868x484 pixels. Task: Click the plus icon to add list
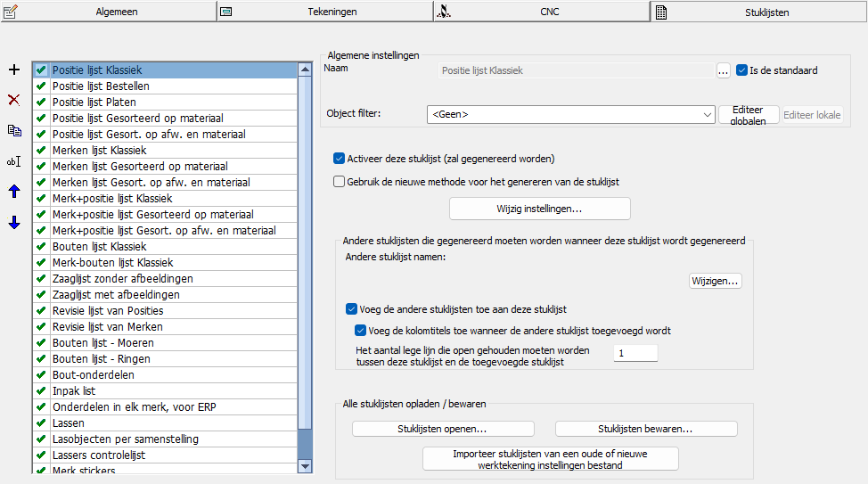click(x=13, y=70)
